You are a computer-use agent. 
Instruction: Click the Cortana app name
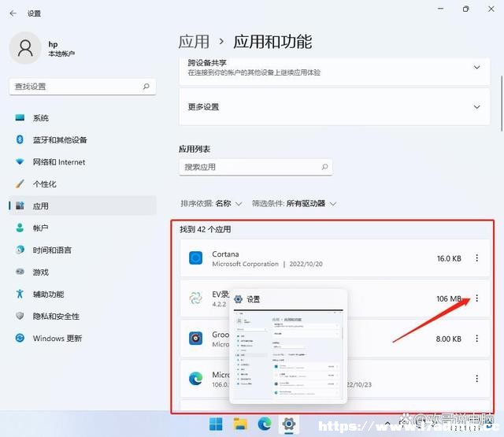pyautogui.click(x=225, y=254)
